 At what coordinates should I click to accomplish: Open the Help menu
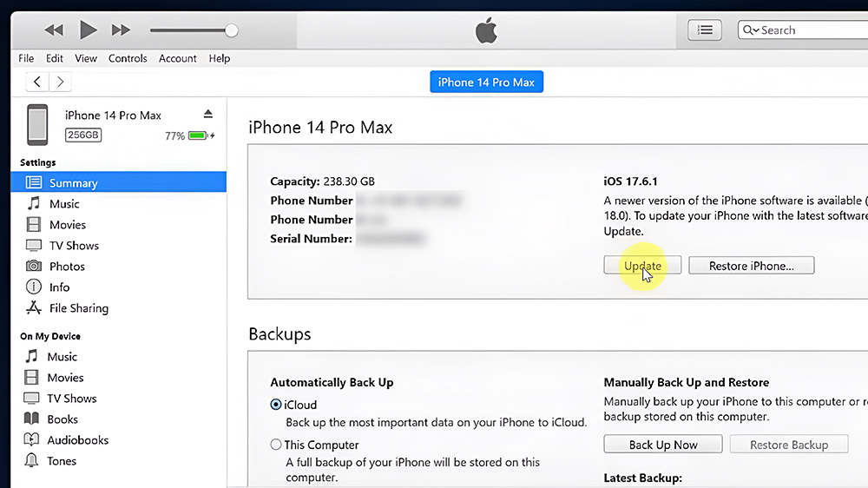click(220, 58)
